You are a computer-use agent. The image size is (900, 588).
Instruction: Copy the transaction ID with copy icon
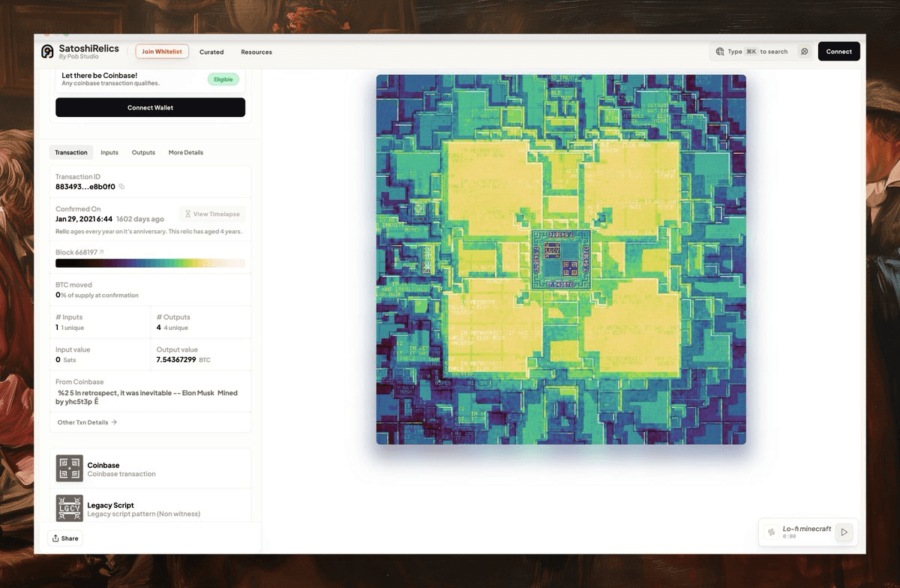(x=121, y=187)
